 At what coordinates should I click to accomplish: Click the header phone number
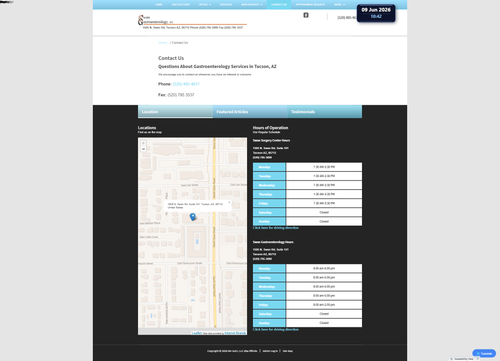pos(347,17)
